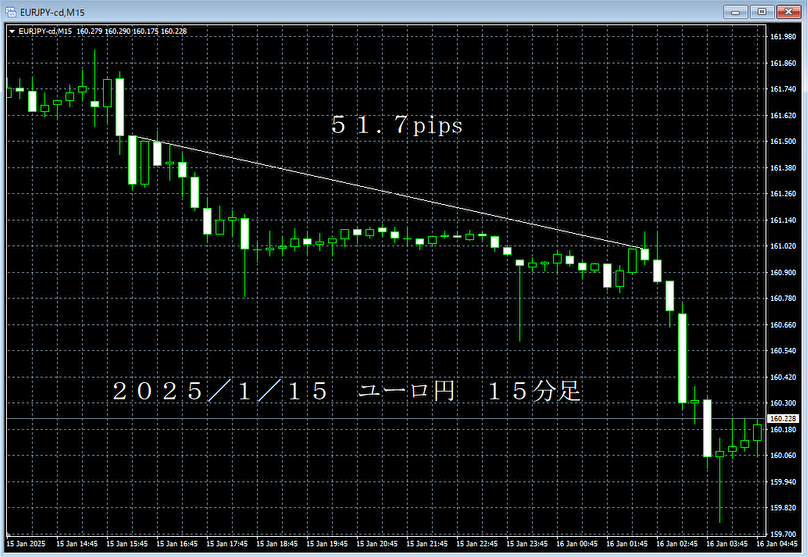Click the OHLC values 160.279 160.290 160.175 160.228
The image size is (808, 557).
(131, 31)
